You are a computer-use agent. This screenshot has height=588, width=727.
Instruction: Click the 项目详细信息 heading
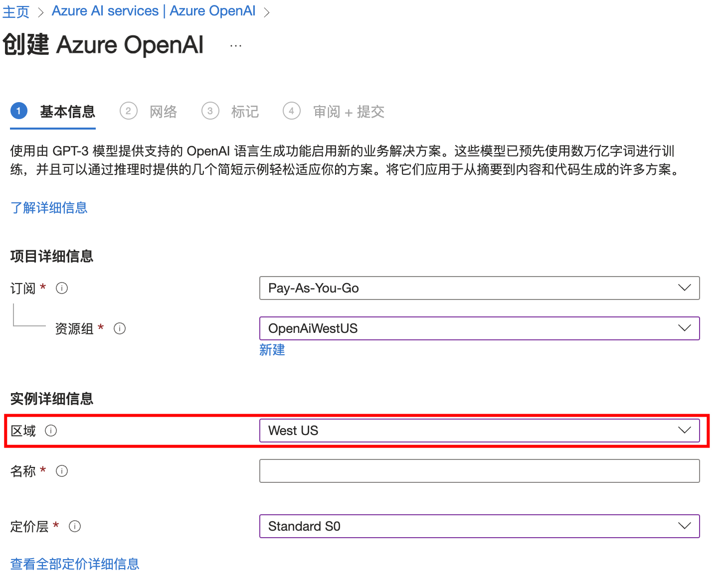click(52, 256)
